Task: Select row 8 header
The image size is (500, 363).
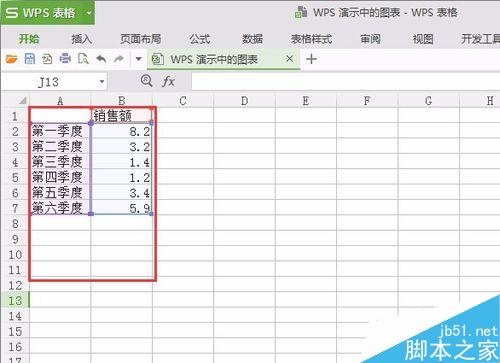Action: pos(15,224)
